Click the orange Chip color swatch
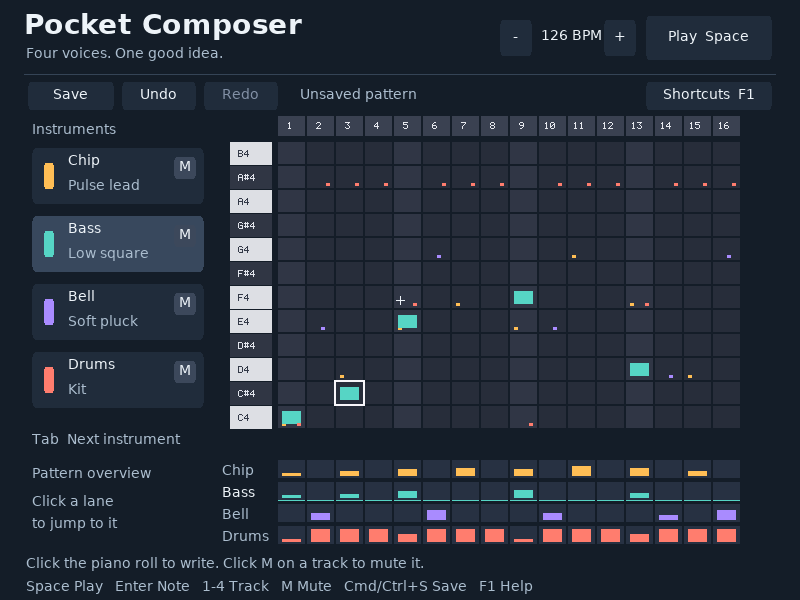Image resolution: width=800 pixels, height=600 pixels. click(x=49, y=176)
